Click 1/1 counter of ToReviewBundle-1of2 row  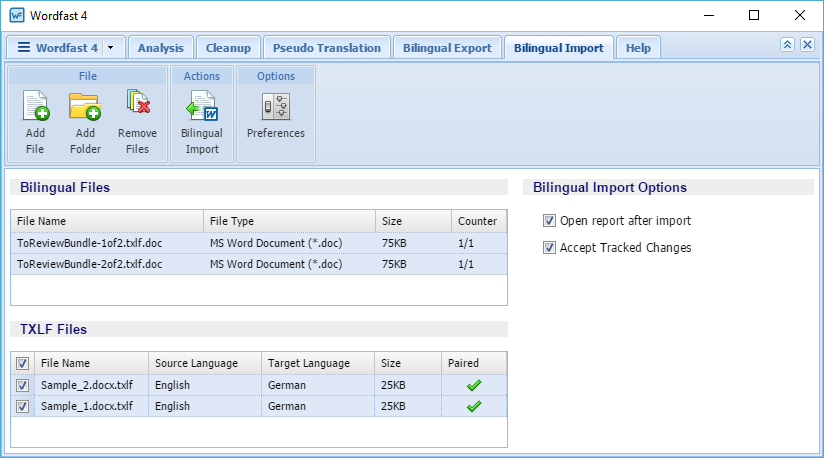tap(466, 243)
